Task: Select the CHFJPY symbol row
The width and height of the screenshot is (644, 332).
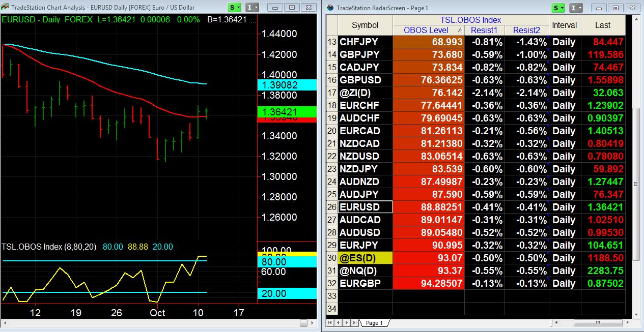Action: point(365,42)
